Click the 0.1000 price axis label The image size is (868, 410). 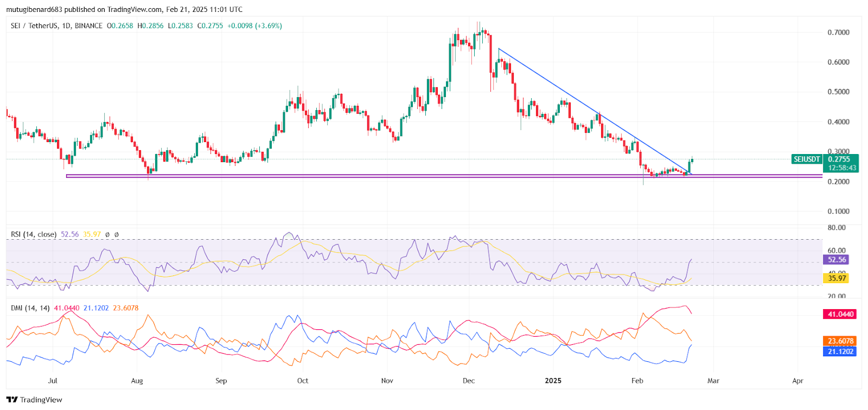838,211
